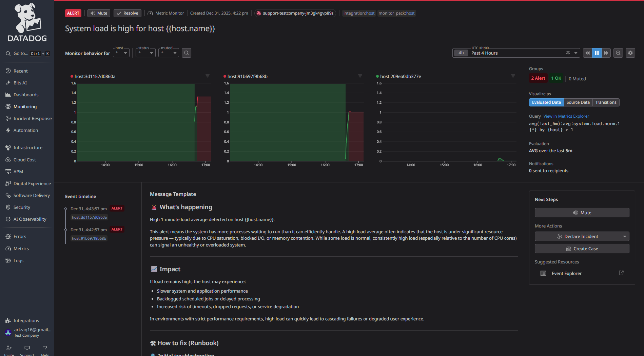The height and width of the screenshot is (356, 644).
Task: Step the time range forward
Action: pos(606,53)
